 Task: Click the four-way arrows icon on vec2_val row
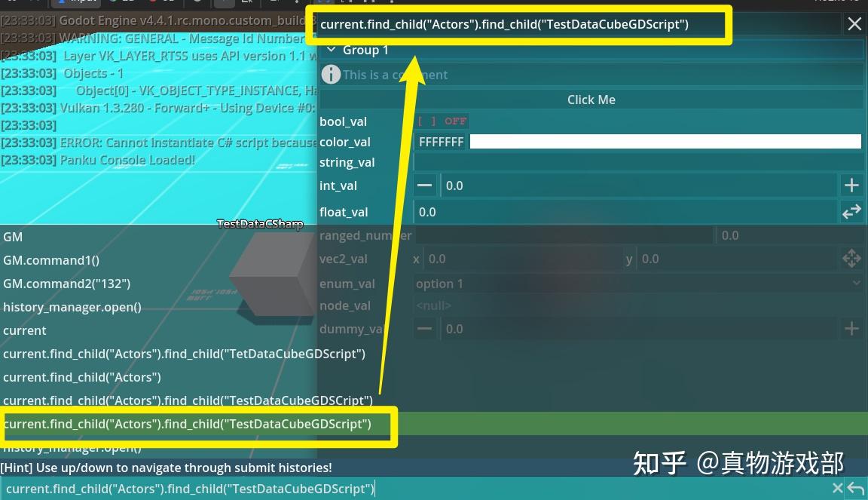(851, 258)
